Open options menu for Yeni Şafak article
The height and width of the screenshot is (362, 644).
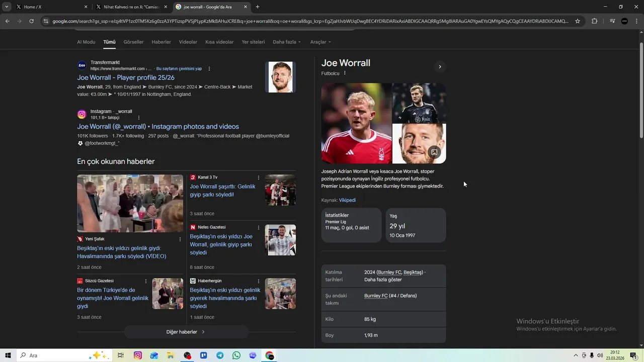pyautogui.click(x=180, y=239)
